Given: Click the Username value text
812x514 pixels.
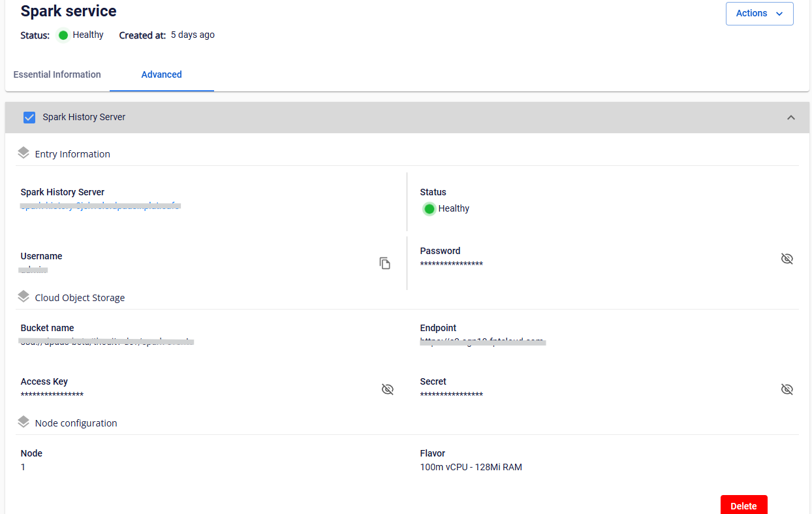Looking at the screenshot, I should [35, 269].
